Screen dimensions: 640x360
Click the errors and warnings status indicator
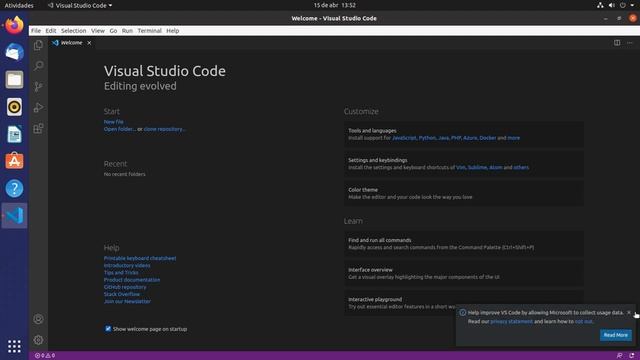coord(45,356)
